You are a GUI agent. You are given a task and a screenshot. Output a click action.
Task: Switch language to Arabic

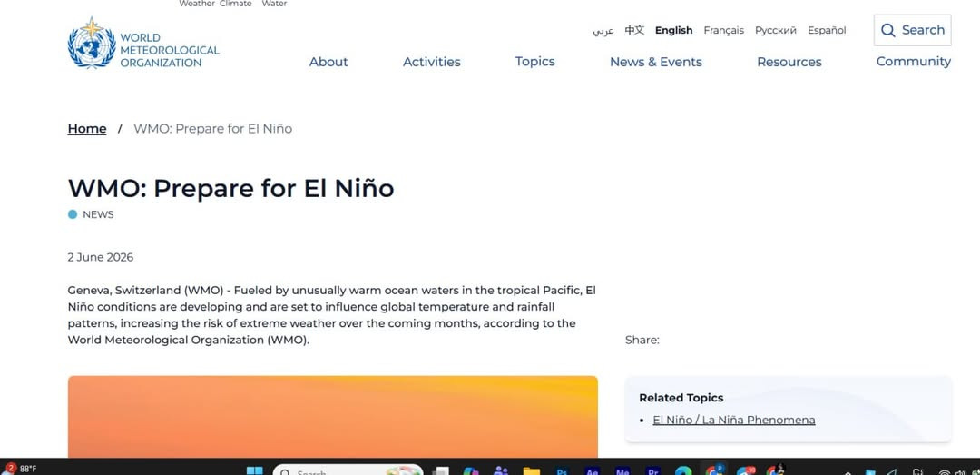(603, 30)
